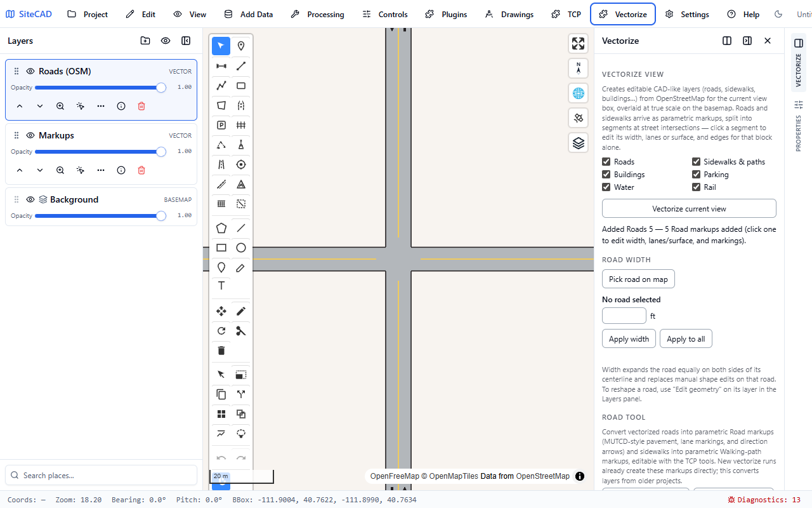Click the copy duplicate tool
Viewport: 812px width, 508px height.
click(x=221, y=394)
